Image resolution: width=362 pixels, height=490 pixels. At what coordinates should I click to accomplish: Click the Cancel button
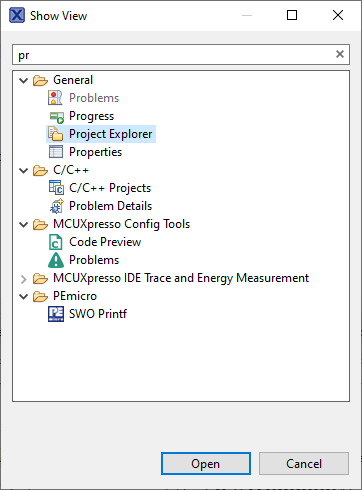click(x=304, y=463)
